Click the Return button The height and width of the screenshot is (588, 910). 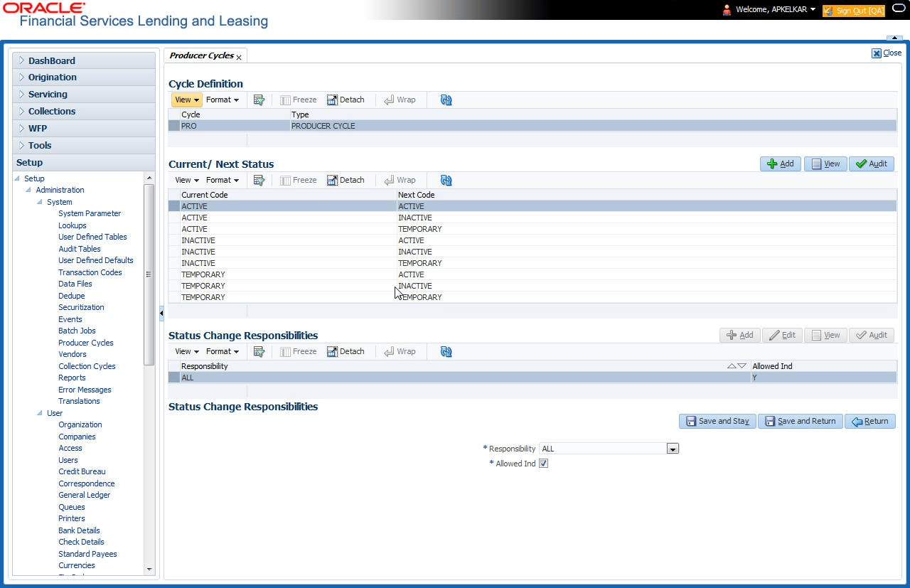tap(870, 421)
